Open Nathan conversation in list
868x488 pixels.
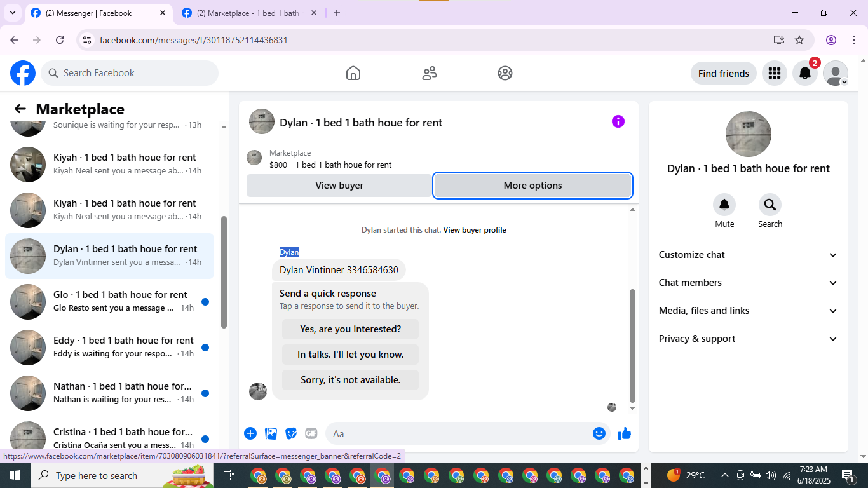(x=109, y=393)
